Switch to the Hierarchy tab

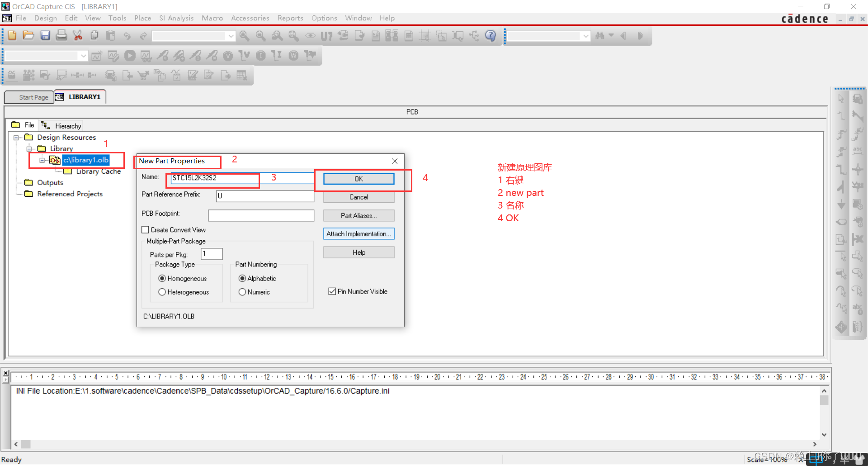click(x=61, y=126)
